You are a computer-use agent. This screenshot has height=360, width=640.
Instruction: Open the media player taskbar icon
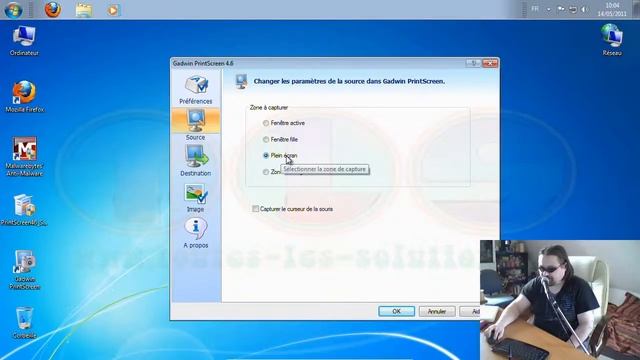click(x=113, y=10)
